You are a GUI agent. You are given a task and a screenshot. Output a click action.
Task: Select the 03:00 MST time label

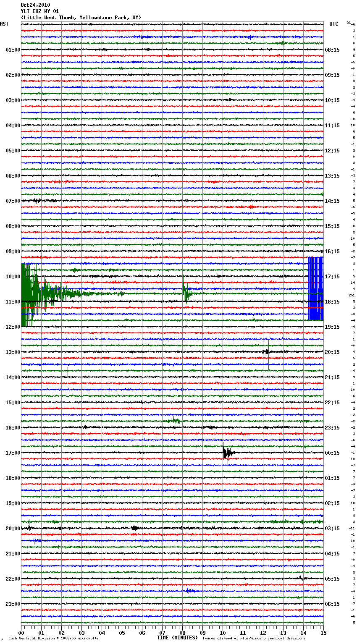click(13, 100)
